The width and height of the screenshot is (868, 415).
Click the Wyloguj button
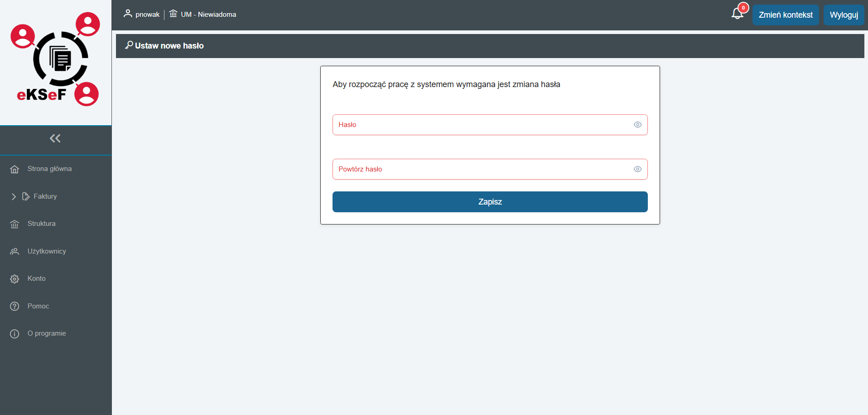coord(844,15)
